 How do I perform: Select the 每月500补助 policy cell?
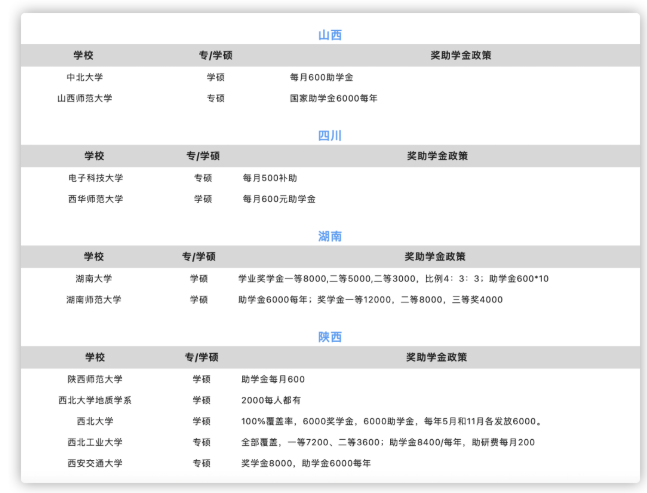pyautogui.click(x=269, y=178)
